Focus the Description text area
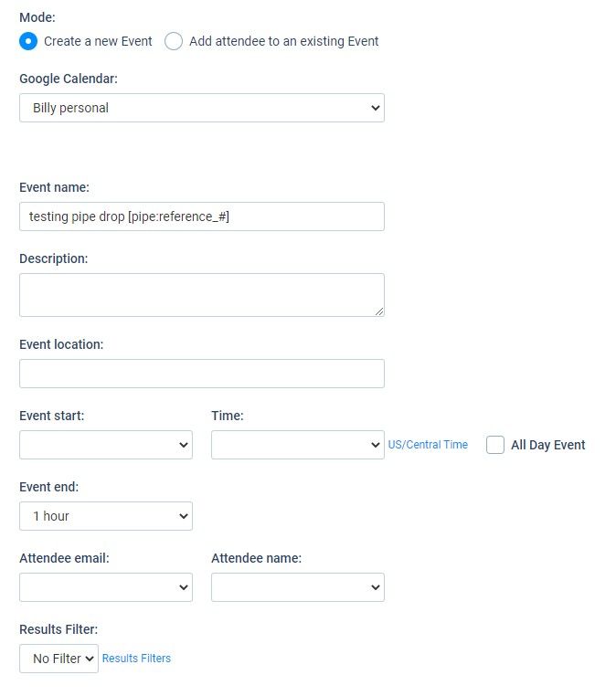 click(x=202, y=295)
